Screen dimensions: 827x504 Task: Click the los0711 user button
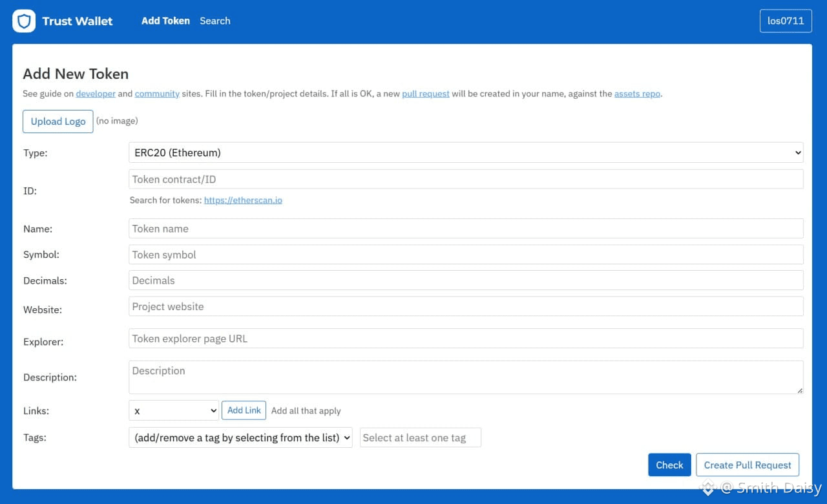coord(785,21)
